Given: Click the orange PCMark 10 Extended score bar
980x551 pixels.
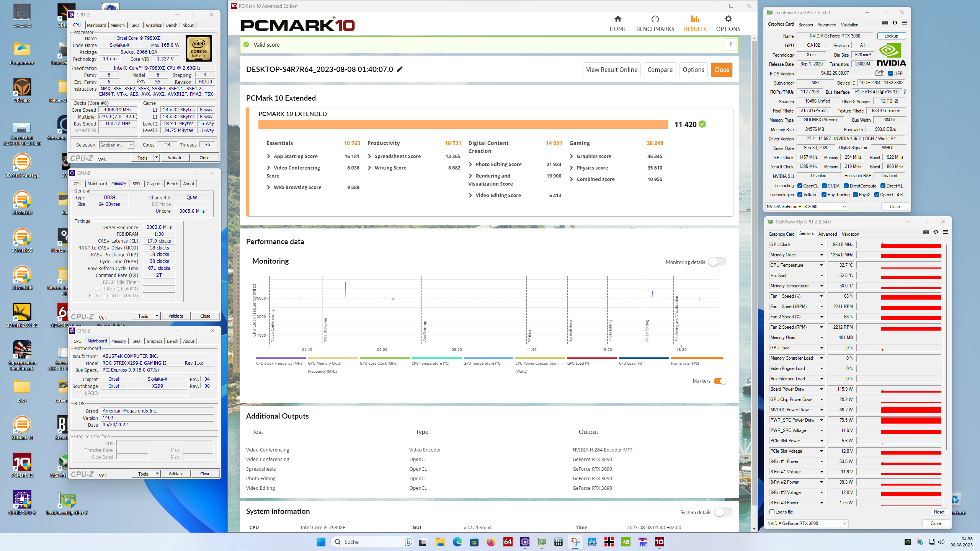Looking at the screenshot, I should point(463,124).
